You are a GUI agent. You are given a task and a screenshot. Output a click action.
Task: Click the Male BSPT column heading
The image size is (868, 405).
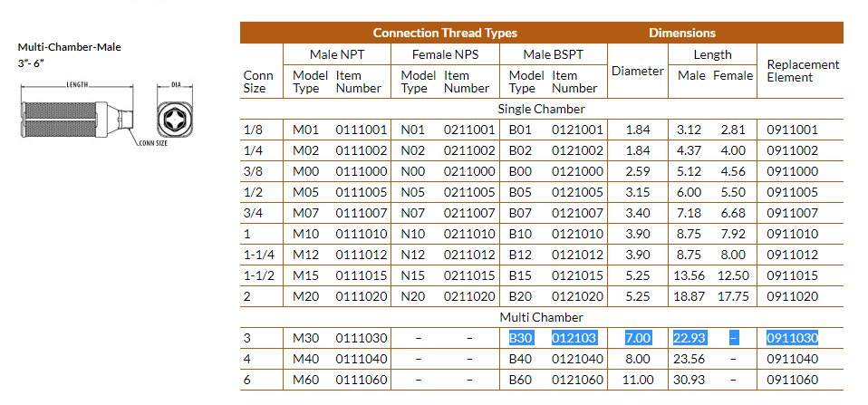tap(553, 54)
